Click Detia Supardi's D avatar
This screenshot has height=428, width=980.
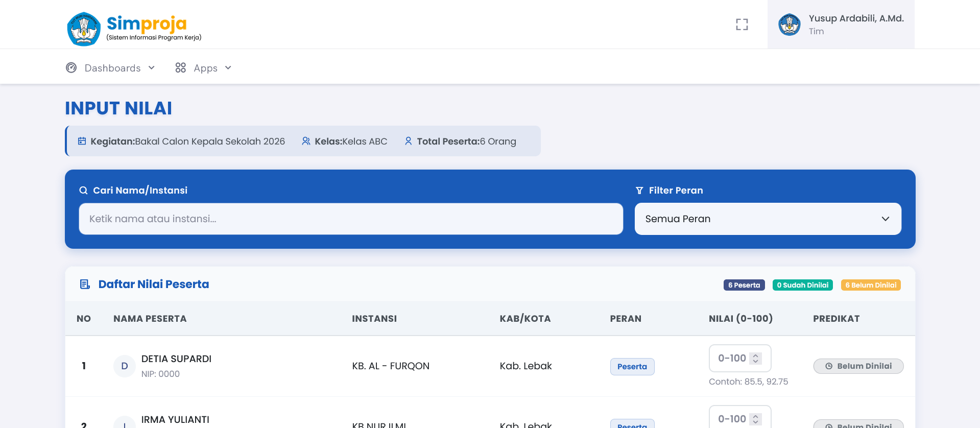point(125,366)
